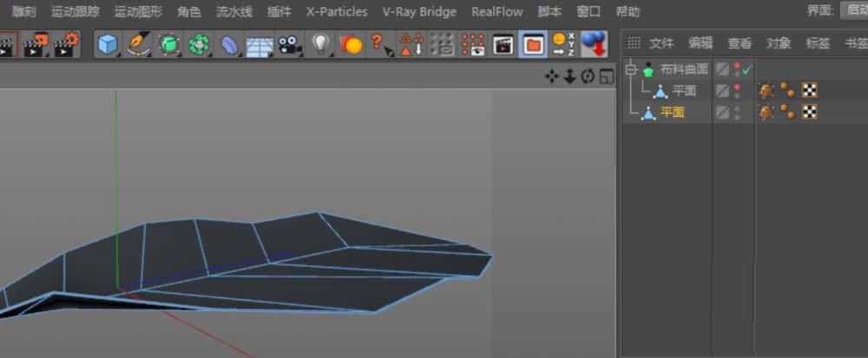The height and width of the screenshot is (358, 868).
Task: Toggle viewport maximize icon at top right
Action: 606,76
